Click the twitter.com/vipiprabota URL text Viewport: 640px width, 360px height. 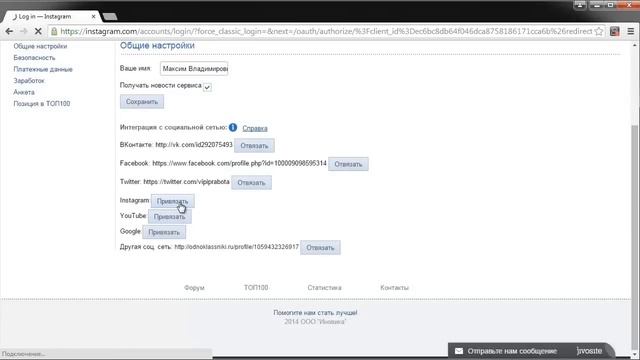coord(187,182)
